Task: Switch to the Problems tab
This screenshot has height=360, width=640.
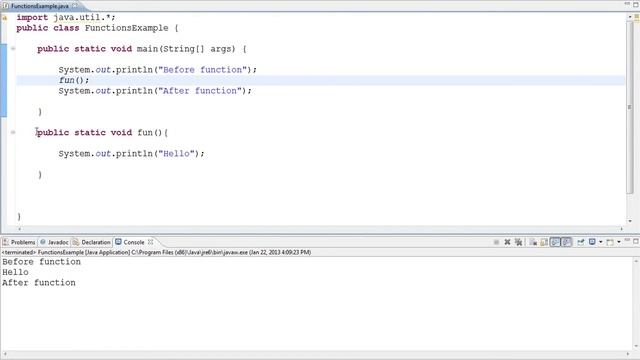Action: coord(19,242)
